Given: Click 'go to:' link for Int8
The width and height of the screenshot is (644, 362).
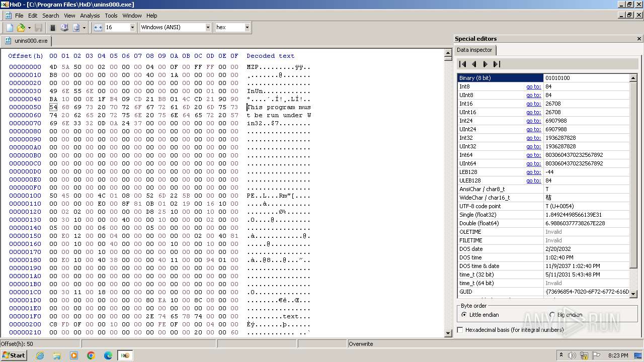Looking at the screenshot, I should click(533, 86).
